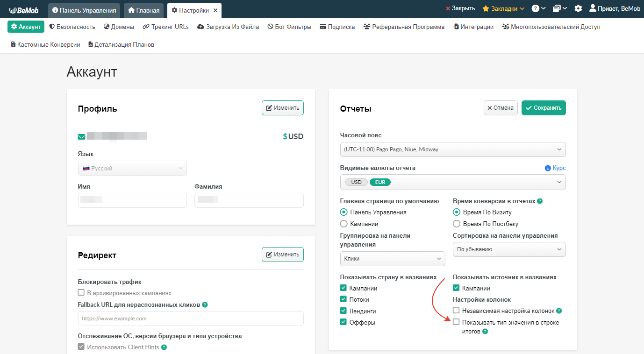Click Закрыть in the top bar
The width and height of the screenshot is (644, 354).
click(x=460, y=8)
